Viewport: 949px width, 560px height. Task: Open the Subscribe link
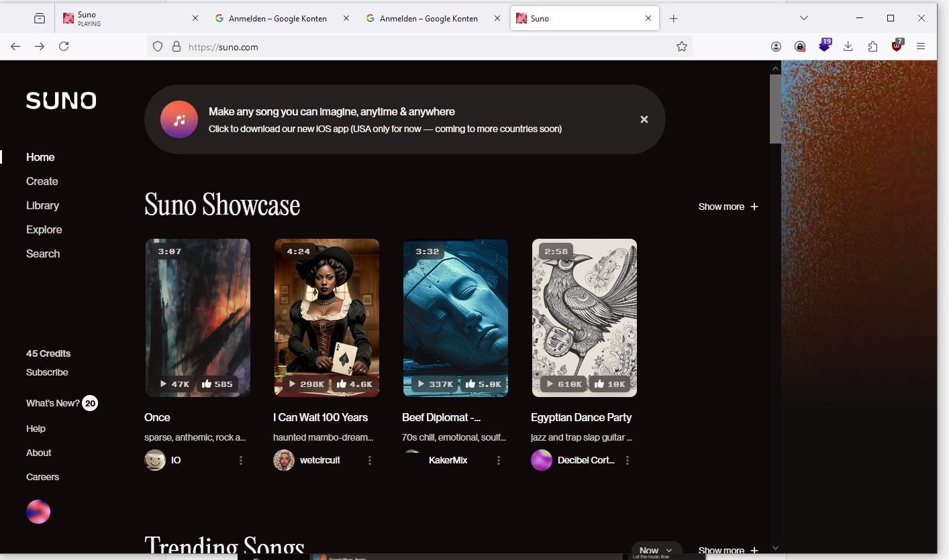pos(47,372)
